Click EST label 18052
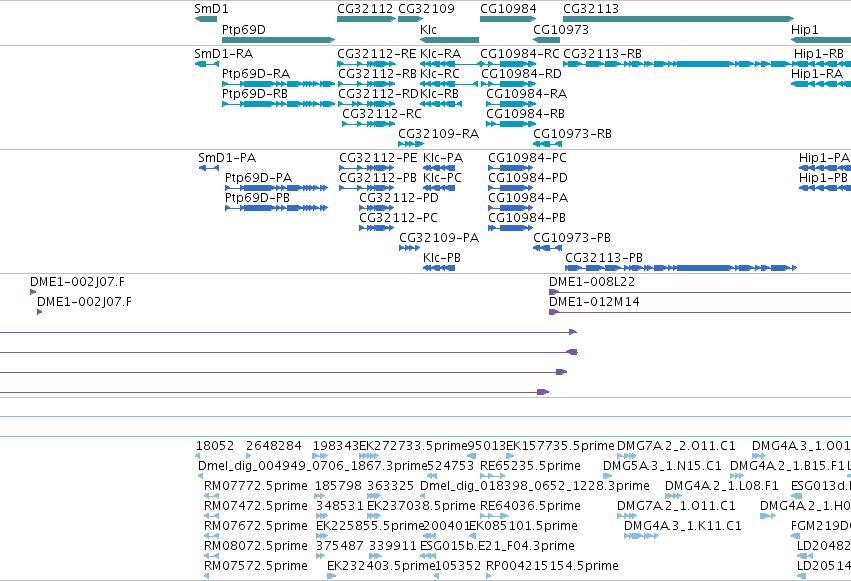The image size is (851, 581). 215,446
